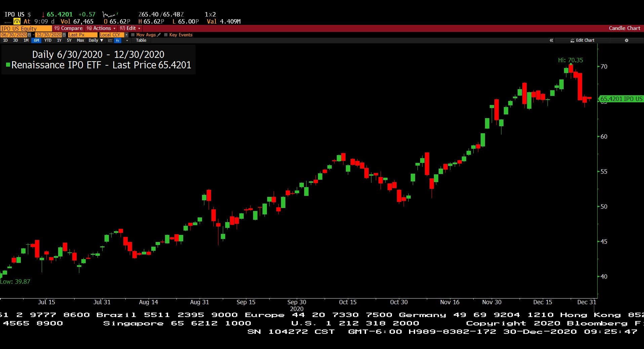This screenshot has height=349, width=644.
Task: Click the Hi: 70.35 marker label
Action: click(570, 60)
